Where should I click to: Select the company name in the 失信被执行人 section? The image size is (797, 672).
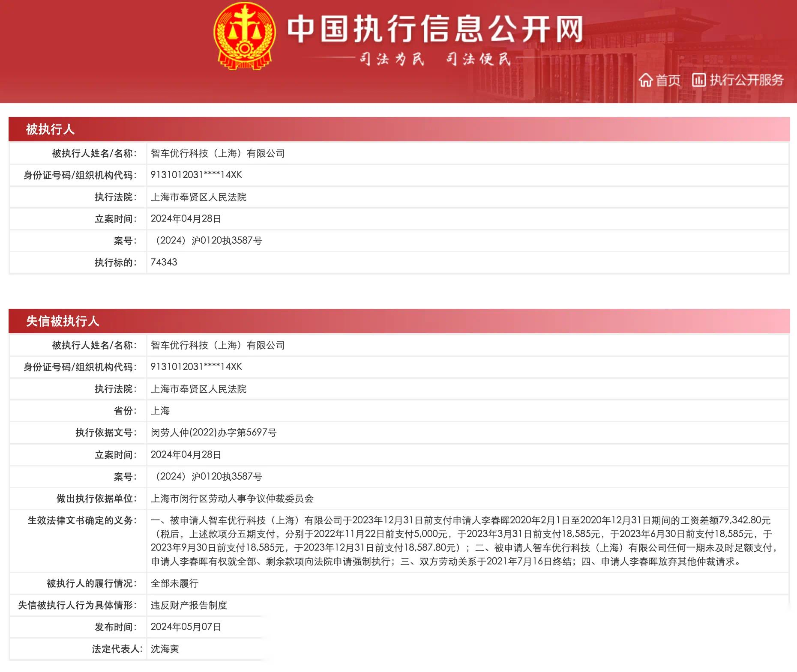tap(218, 345)
